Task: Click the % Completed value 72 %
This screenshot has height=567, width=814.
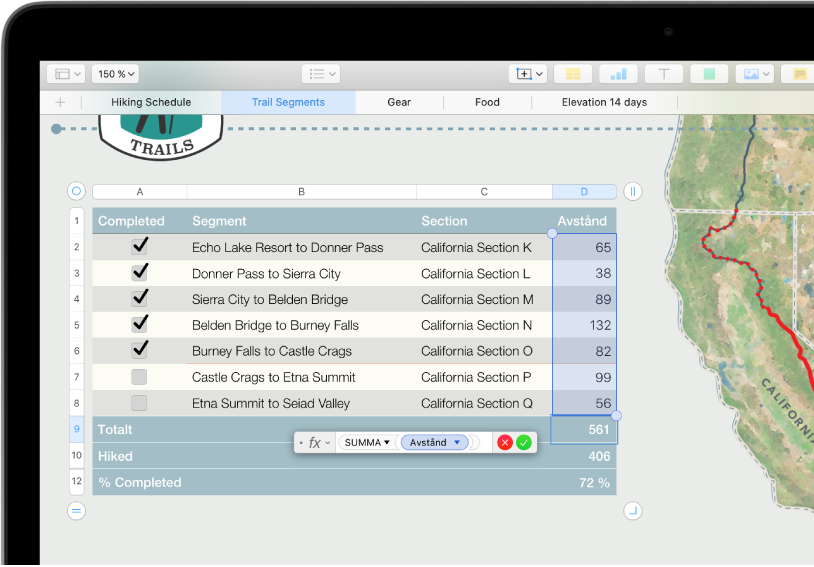Action: 584,482
